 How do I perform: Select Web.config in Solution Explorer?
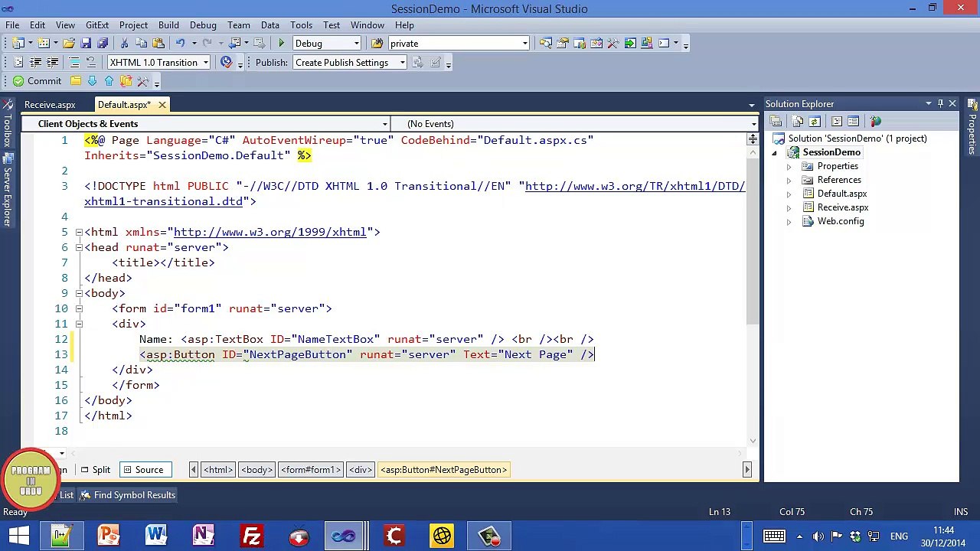point(841,221)
